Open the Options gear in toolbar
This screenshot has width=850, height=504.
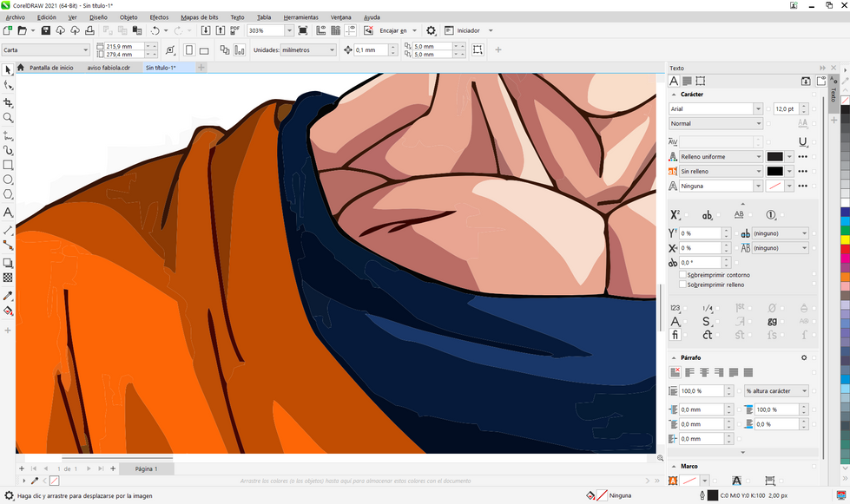pos(431,31)
